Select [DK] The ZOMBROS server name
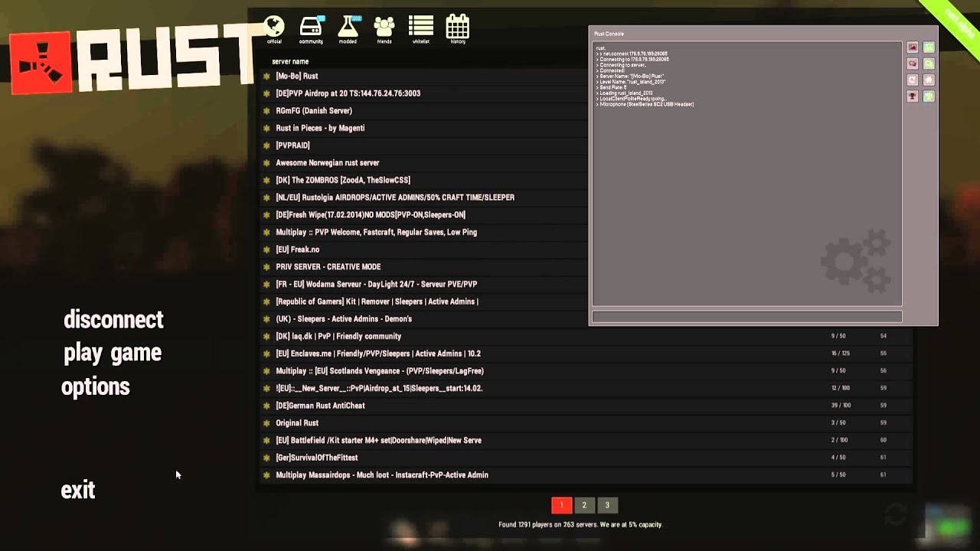This screenshot has height=551, width=980. coord(343,180)
